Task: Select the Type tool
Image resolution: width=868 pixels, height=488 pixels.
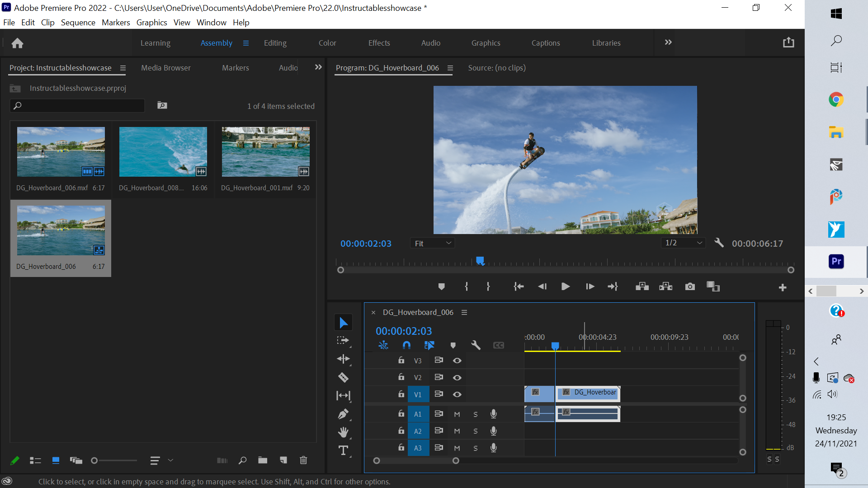Action: tap(343, 450)
